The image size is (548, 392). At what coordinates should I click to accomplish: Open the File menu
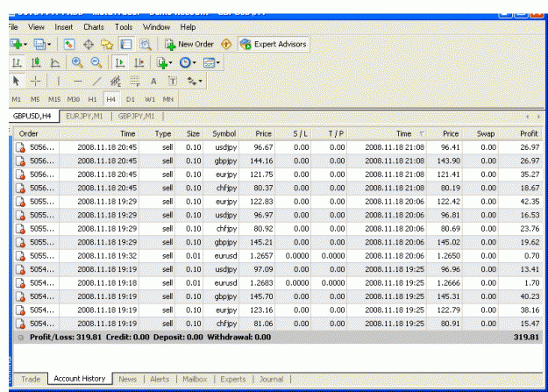click(x=13, y=27)
